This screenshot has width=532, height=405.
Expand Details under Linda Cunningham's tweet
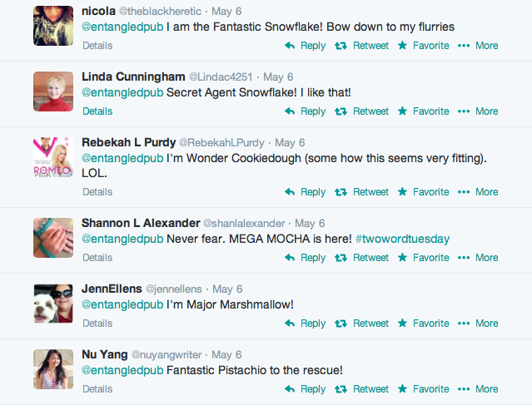tap(97, 111)
